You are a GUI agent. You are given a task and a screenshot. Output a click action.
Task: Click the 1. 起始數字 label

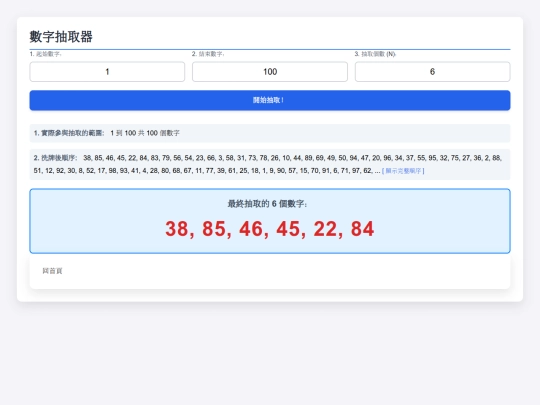[45, 54]
